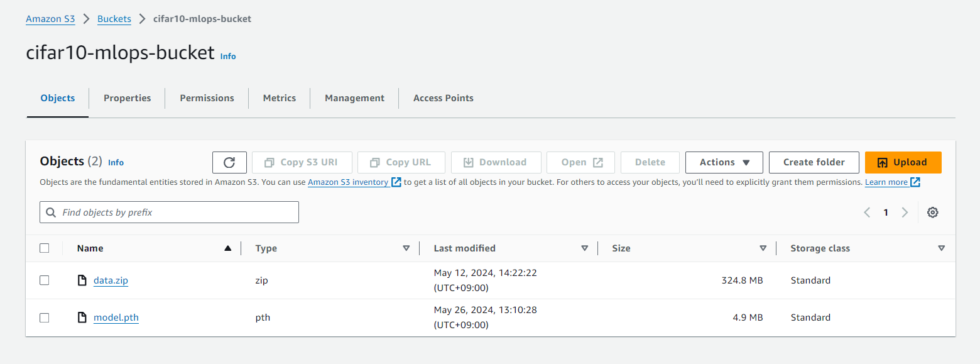Click the search magnifier icon
This screenshot has height=364, width=980.
click(51, 212)
